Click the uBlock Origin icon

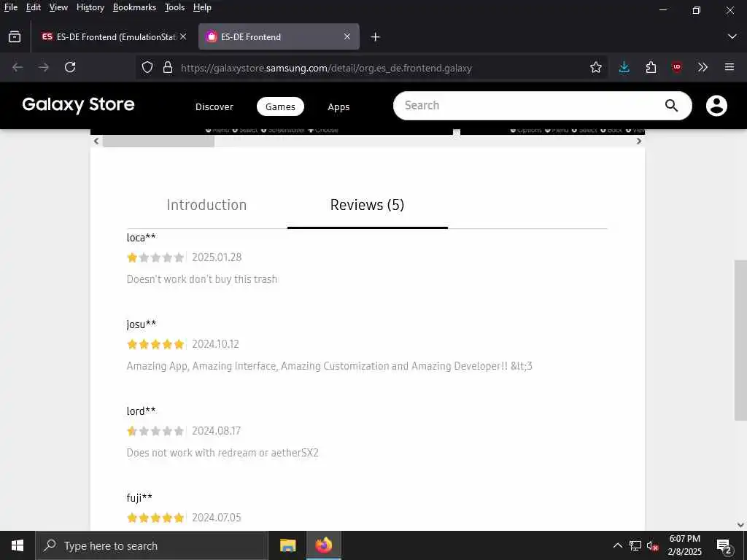point(677,67)
